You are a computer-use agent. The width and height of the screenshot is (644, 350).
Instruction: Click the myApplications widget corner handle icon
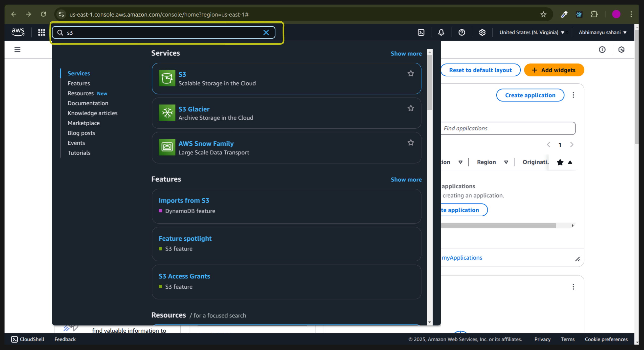(x=578, y=259)
